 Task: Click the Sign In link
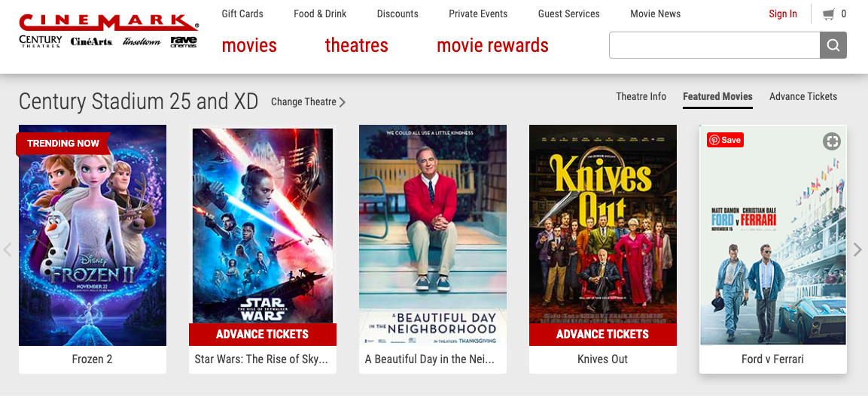(x=783, y=14)
